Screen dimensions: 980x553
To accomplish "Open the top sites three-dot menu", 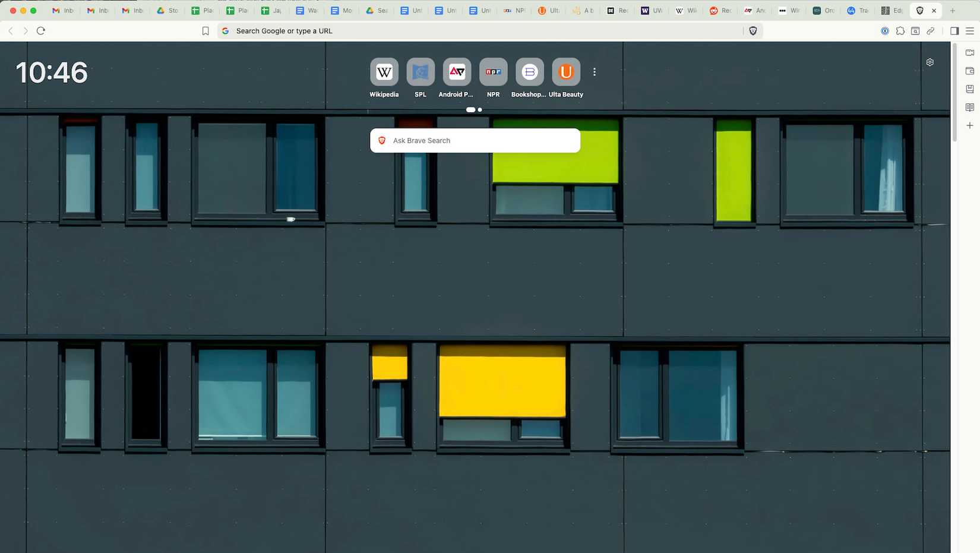I will pyautogui.click(x=594, y=72).
